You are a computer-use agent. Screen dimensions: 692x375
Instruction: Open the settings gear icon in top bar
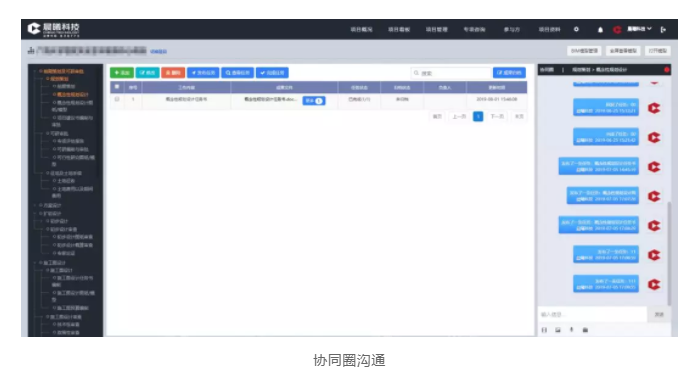[576, 29]
